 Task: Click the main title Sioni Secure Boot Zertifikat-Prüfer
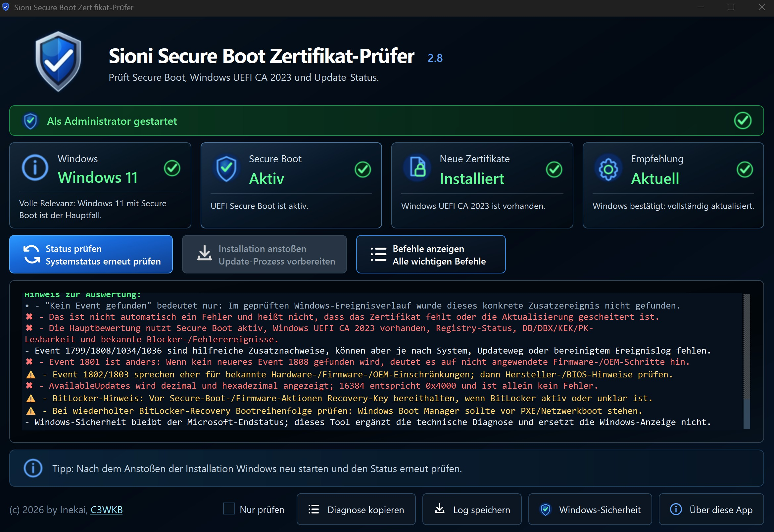(x=261, y=56)
